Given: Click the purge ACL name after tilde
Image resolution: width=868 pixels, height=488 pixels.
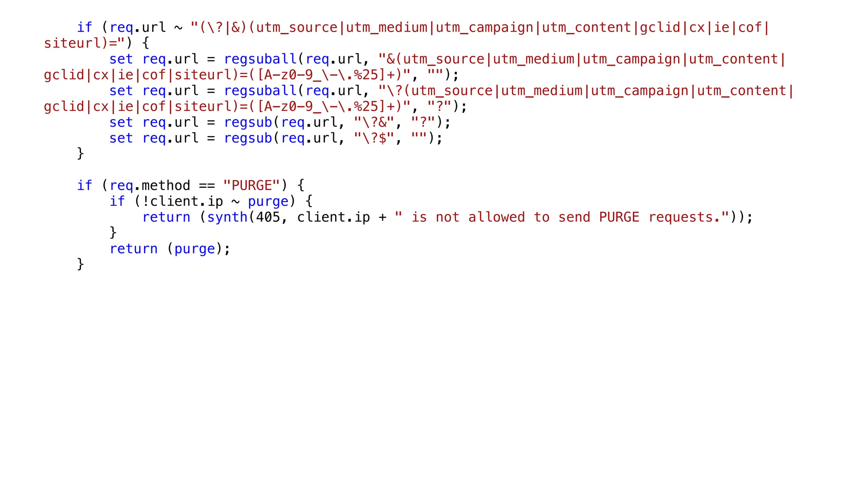Looking at the screenshot, I should pyautogui.click(x=268, y=202).
